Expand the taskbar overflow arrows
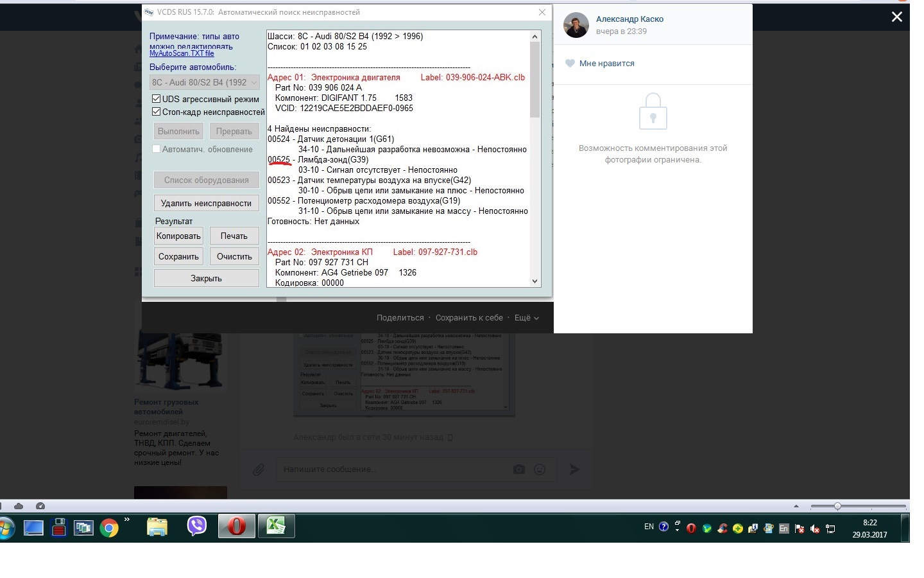924x578 pixels. tap(127, 521)
